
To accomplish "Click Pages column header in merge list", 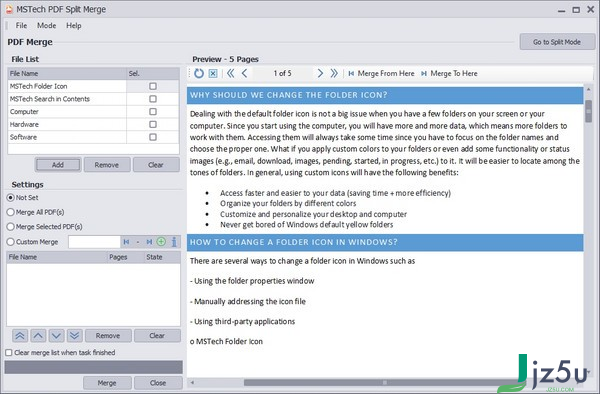I will [x=125, y=257].
